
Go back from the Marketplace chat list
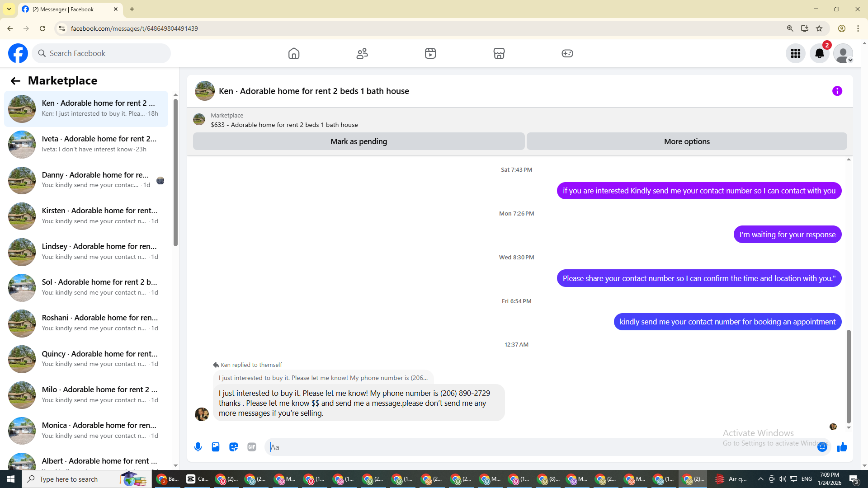15,81
